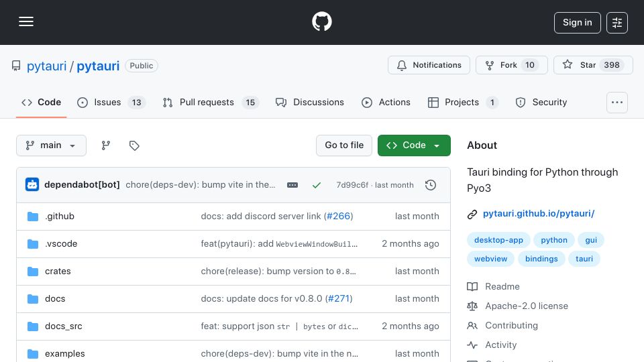
Task: Click the .github folder icon
Action: point(33,217)
